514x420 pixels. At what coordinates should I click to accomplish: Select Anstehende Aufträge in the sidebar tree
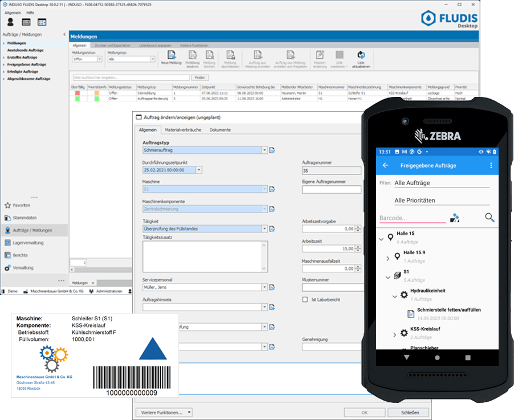pyautogui.click(x=25, y=50)
